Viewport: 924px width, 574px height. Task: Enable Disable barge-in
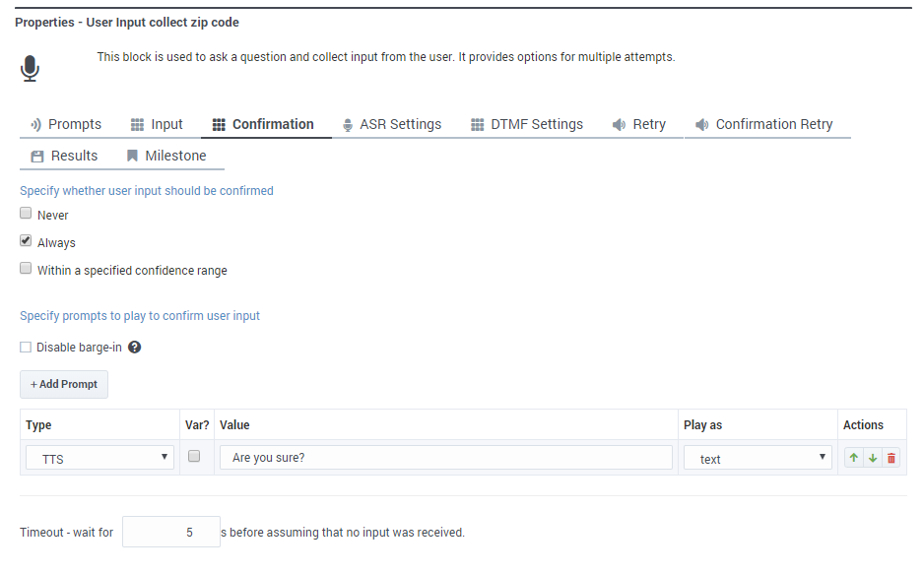(25, 346)
